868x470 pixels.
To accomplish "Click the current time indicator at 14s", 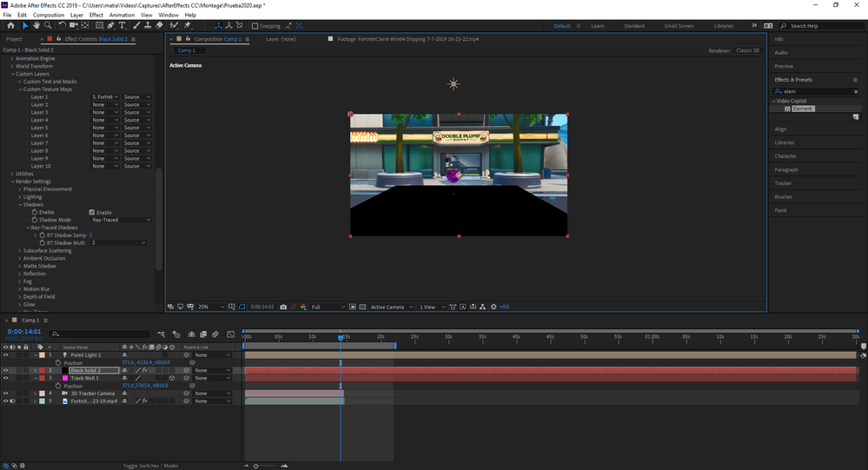I will click(341, 337).
